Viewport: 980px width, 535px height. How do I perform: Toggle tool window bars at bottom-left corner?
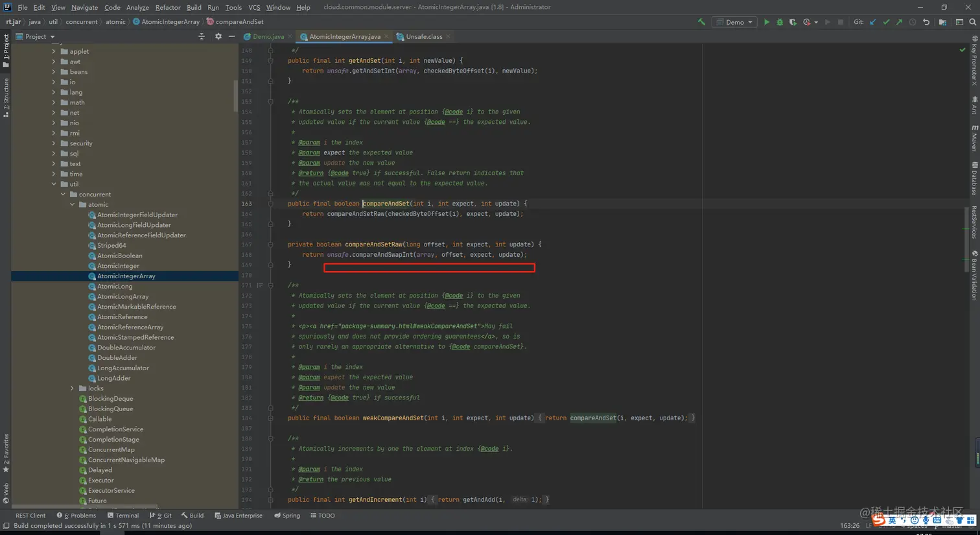[6, 526]
